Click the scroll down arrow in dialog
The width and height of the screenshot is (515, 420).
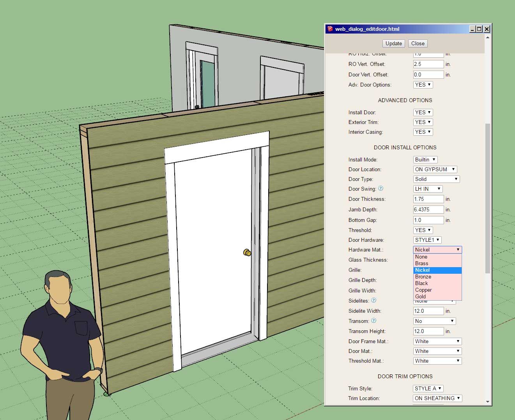(x=487, y=401)
